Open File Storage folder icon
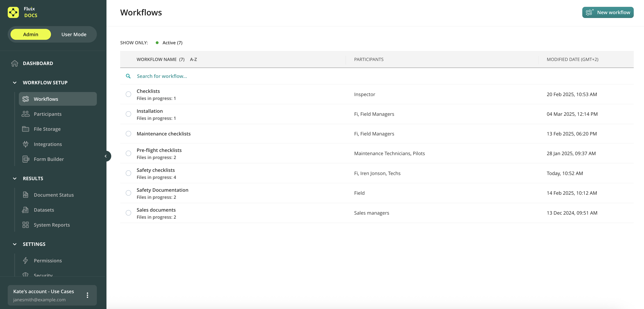 [25, 129]
